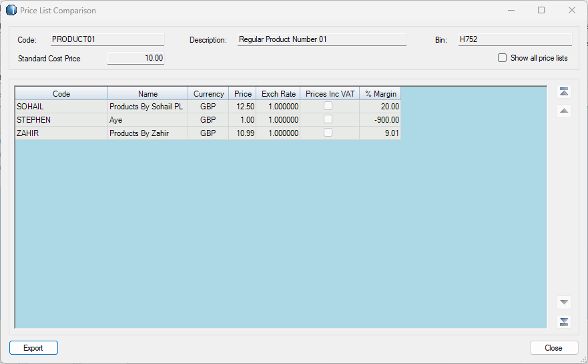Screen dimensions: 588x364
Task: Click the Price column header
Action: 242,94
